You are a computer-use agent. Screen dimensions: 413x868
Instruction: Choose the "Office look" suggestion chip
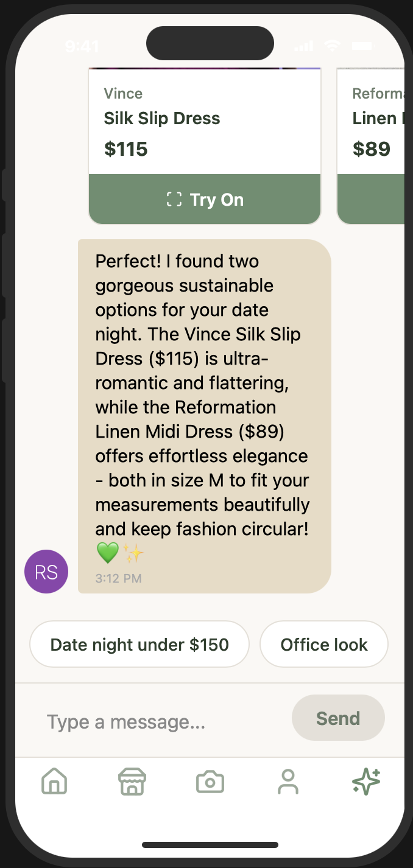click(324, 645)
